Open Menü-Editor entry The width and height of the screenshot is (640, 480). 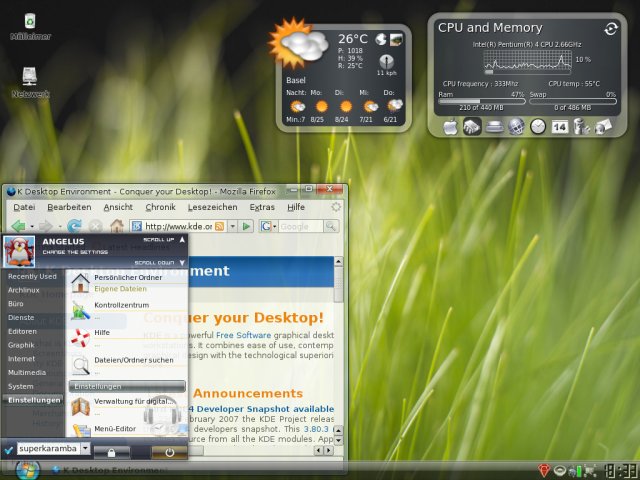tap(127, 429)
